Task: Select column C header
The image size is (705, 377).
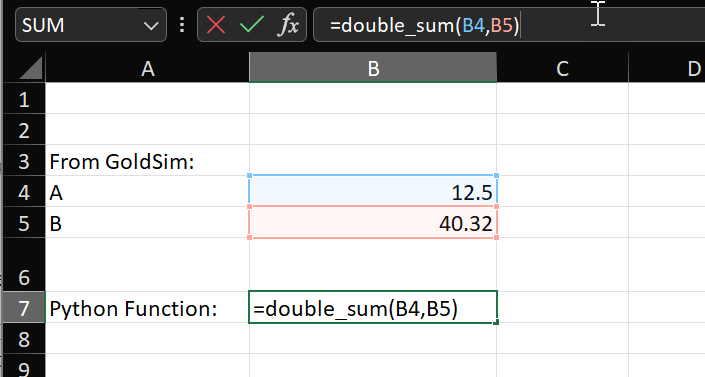Action: pos(562,68)
